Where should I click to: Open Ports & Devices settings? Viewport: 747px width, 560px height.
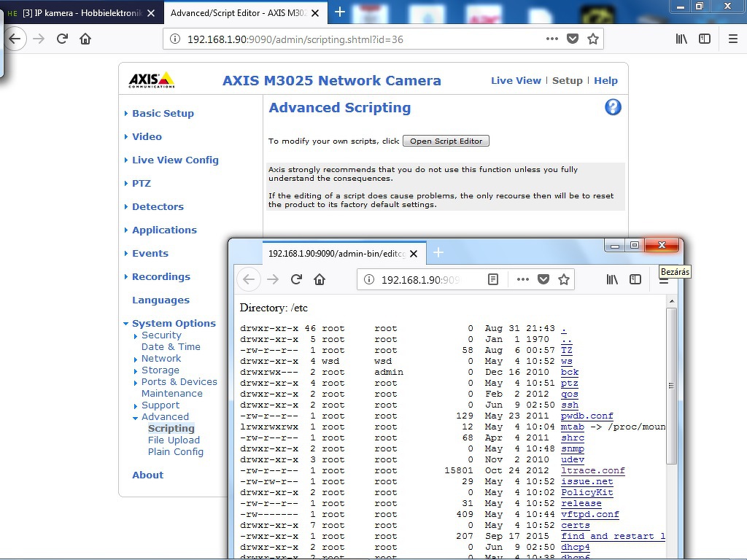179,382
